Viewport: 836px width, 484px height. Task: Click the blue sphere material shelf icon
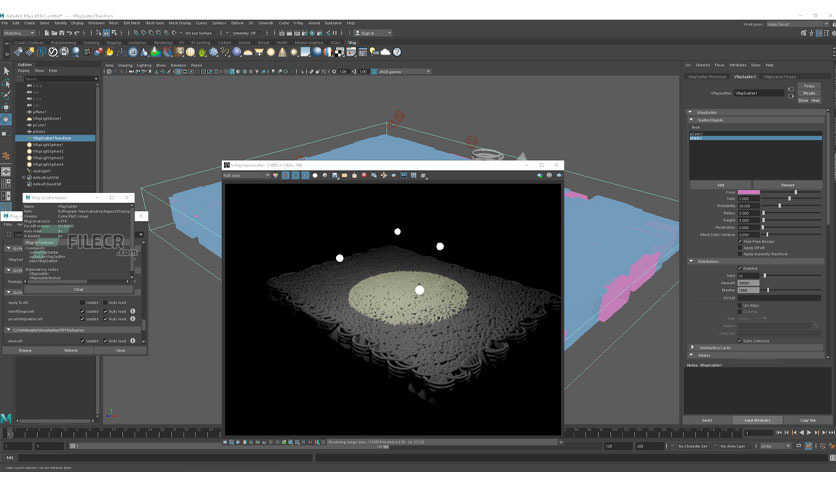317,52
